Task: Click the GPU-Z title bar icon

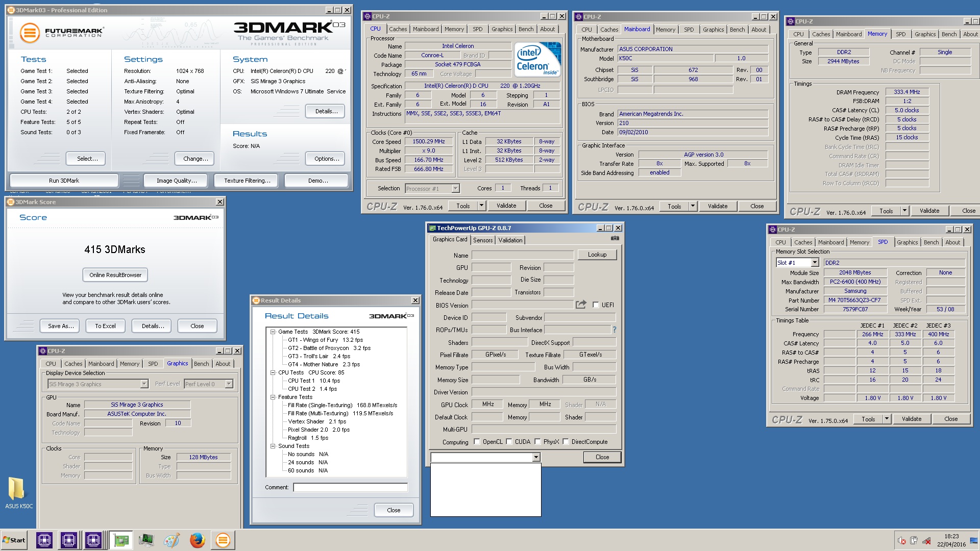Action: pyautogui.click(x=432, y=228)
